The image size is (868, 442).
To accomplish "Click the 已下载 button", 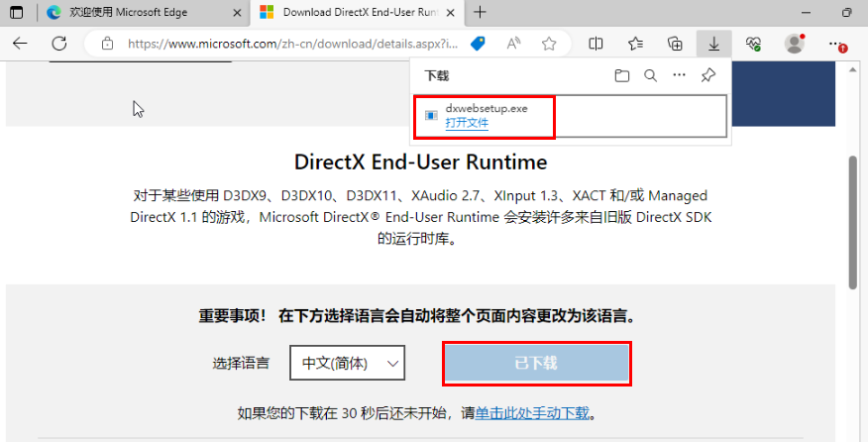I will [x=536, y=364].
